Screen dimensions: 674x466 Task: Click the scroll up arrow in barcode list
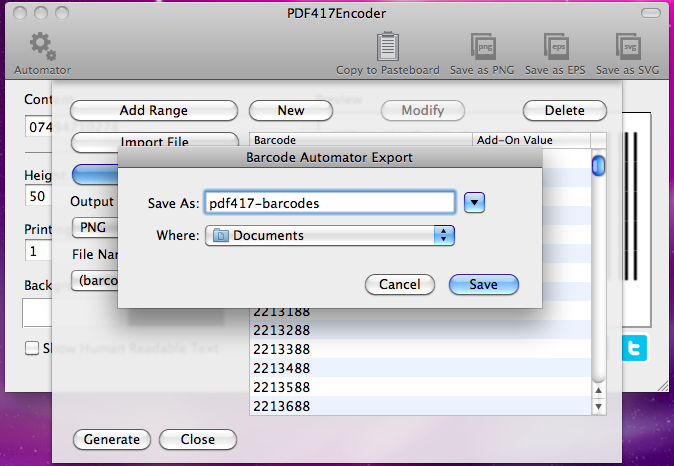click(x=598, y=391)
